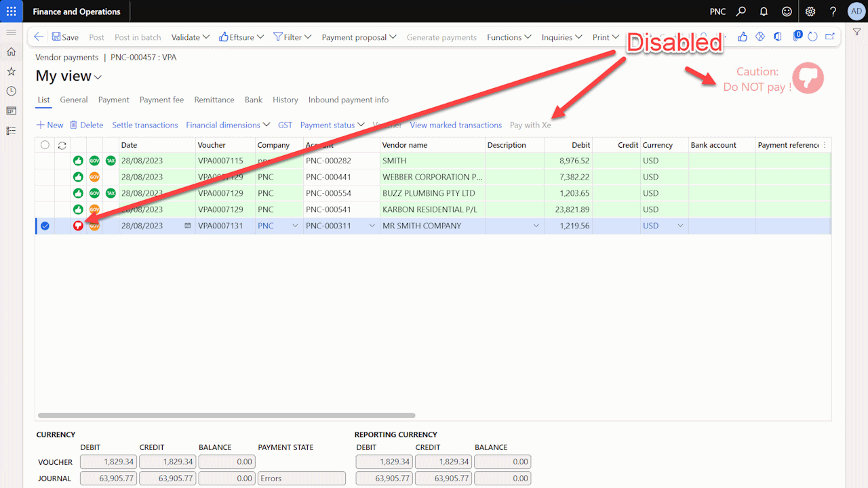The image size is (868, 488).
Task: Click the horizontal grid scrollbar
Action: click(x=226, y=415)
